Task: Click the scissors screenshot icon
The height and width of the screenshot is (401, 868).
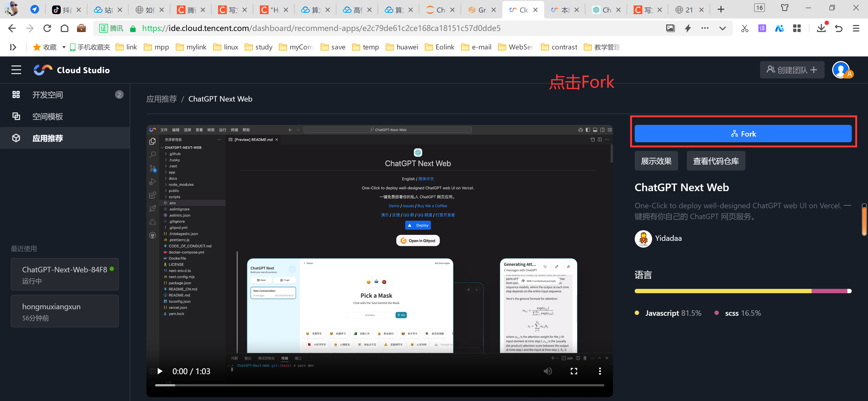Action: (x=744, y=28)
